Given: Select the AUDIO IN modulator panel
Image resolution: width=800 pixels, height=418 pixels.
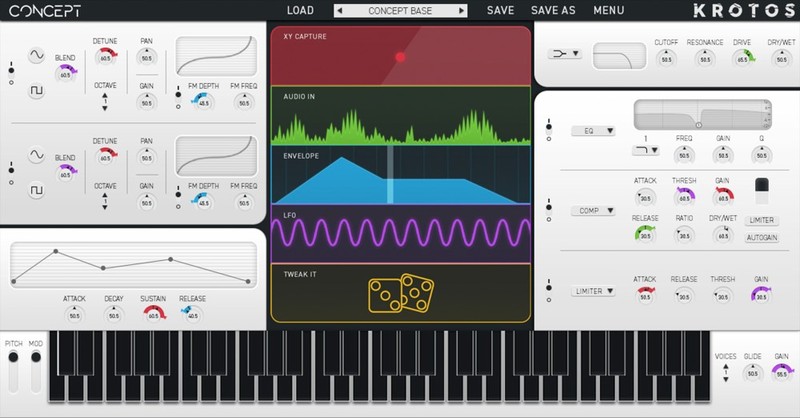Looking at the screenshot, I should tap(401, 116).
